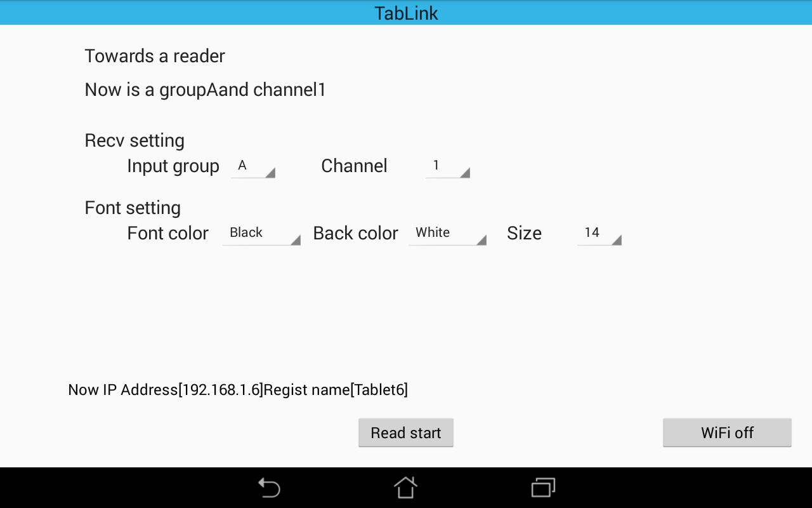Click the Back color label
Image resolution: width=812 pixels, height=508 pixels.
[x=355, y=233]
